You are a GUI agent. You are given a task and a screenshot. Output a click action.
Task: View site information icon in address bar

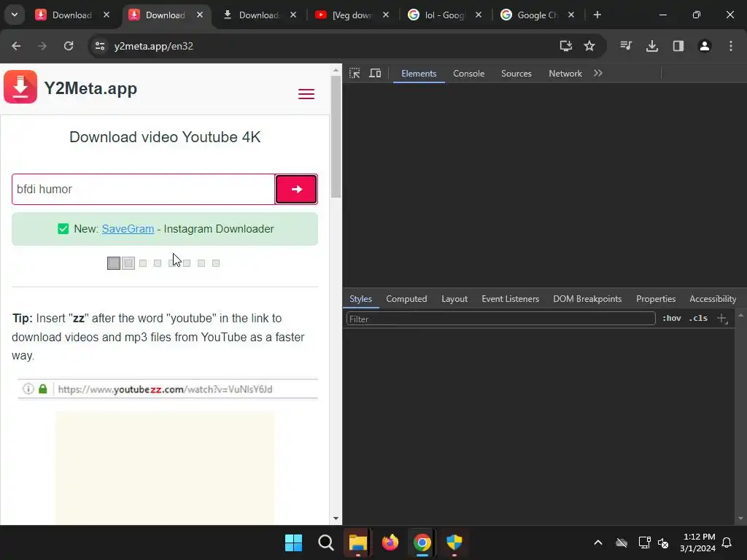point(100,46)
